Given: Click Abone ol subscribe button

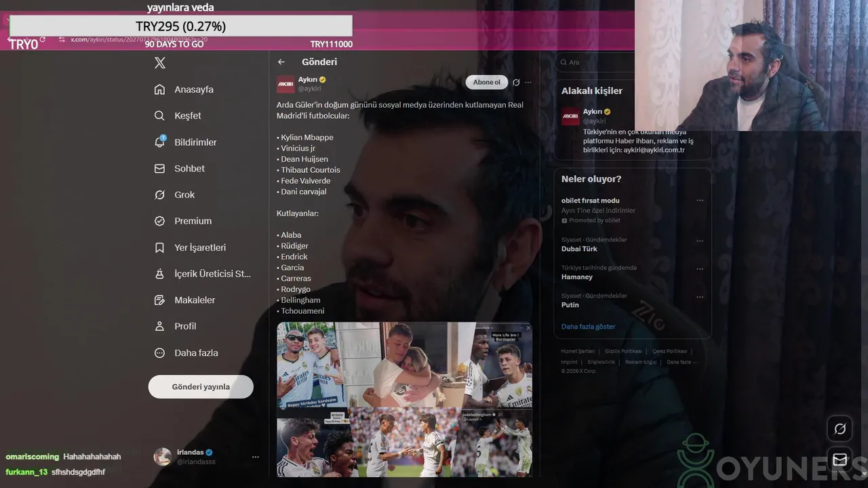Looking at the screenshot, I should point(486,82).
